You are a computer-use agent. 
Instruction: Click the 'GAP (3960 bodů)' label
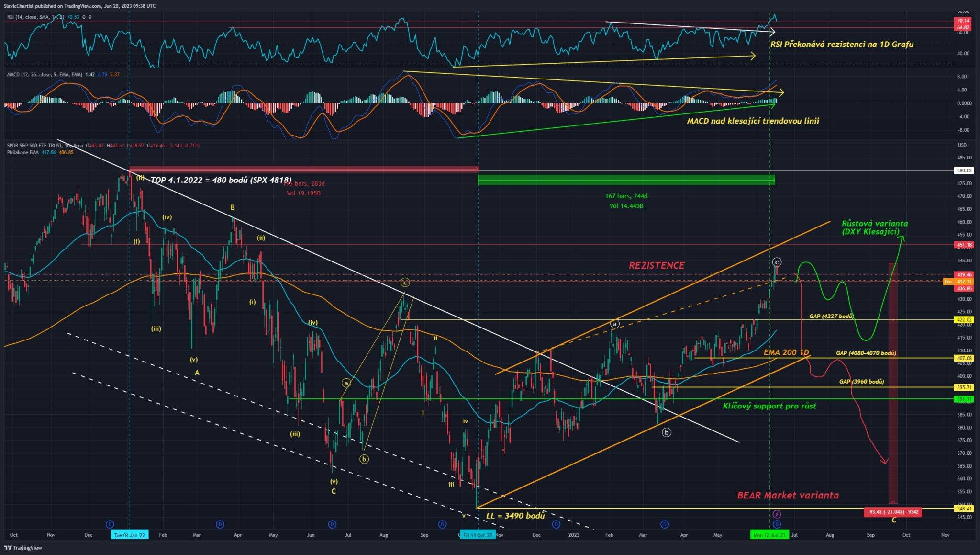point(861,382)
